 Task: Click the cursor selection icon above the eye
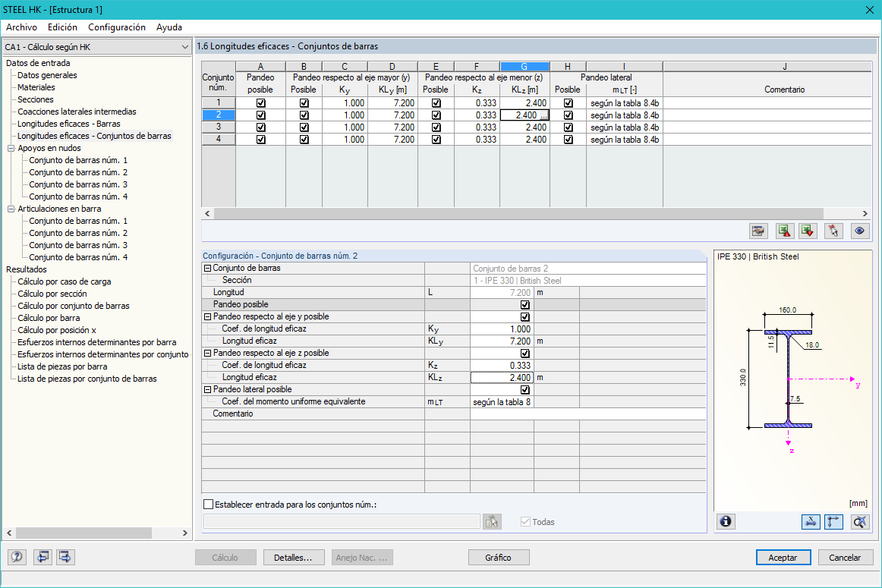[x=833, y=231]
